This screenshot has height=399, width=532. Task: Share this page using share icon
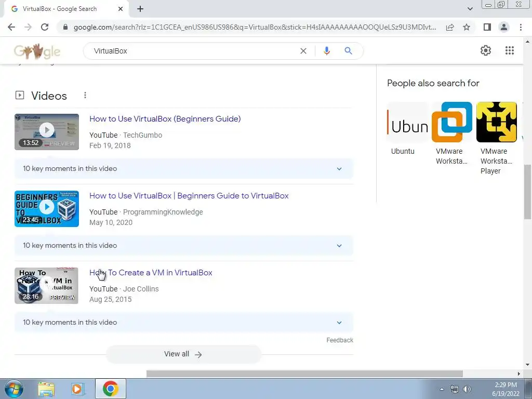coord(450,27)
